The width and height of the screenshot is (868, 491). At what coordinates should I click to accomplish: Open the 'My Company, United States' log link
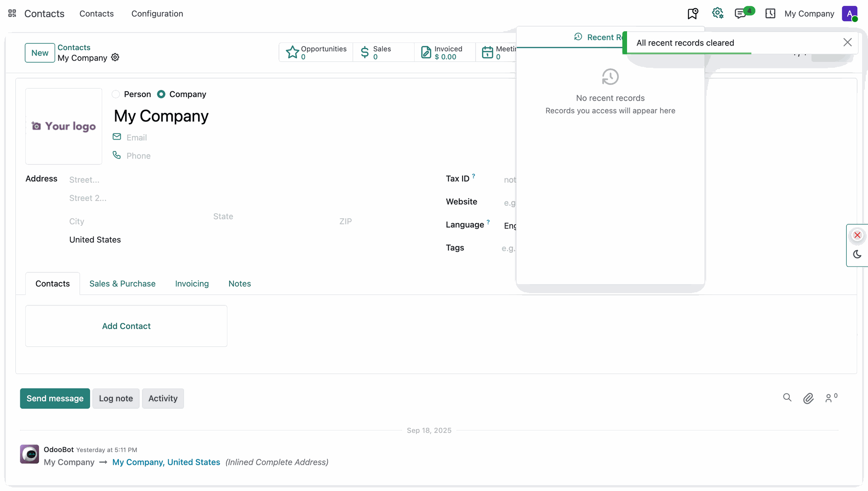(x=166, y=462)
